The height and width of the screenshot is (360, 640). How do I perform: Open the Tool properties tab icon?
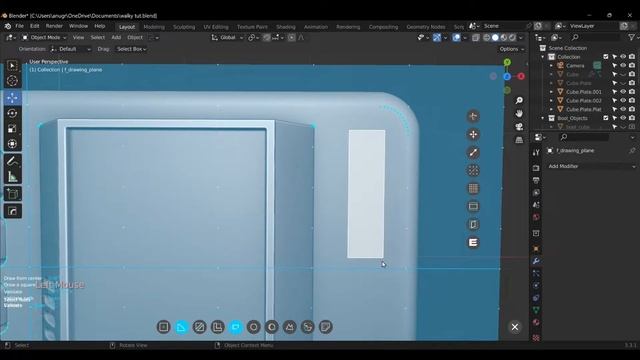[536, 152]
